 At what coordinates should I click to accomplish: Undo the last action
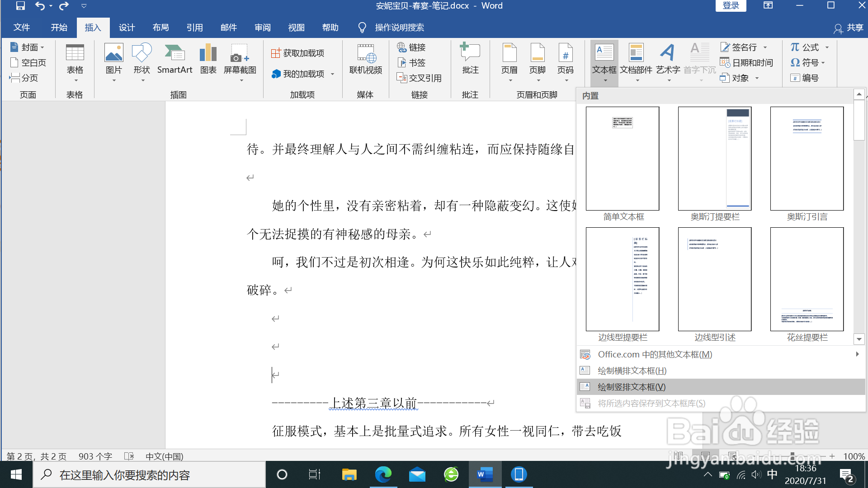click(40, 6)
